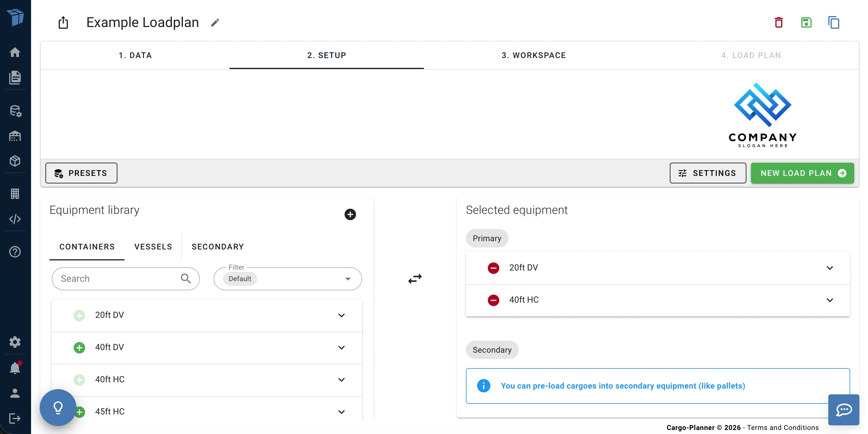Click the Cargo-Planner logo in sidebar
Viewport: 868px width, 434px height.
click(15, 17)
